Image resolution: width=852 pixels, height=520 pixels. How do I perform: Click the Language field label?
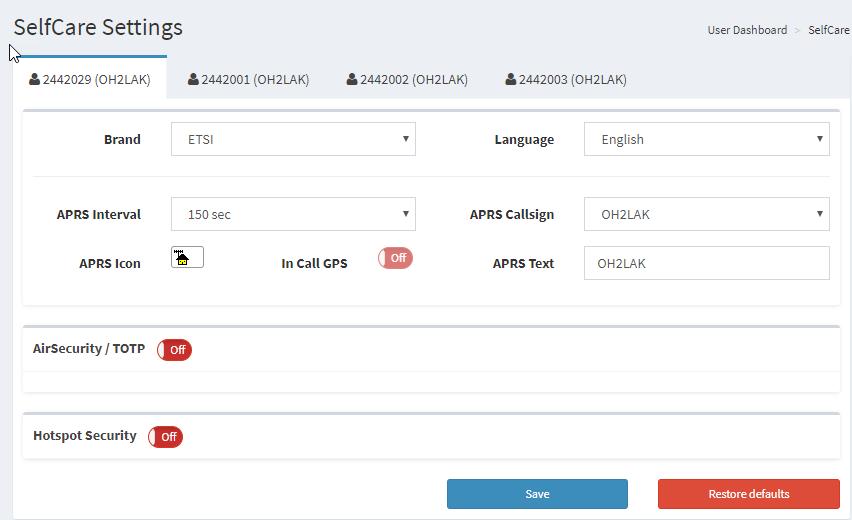[524, 140]
